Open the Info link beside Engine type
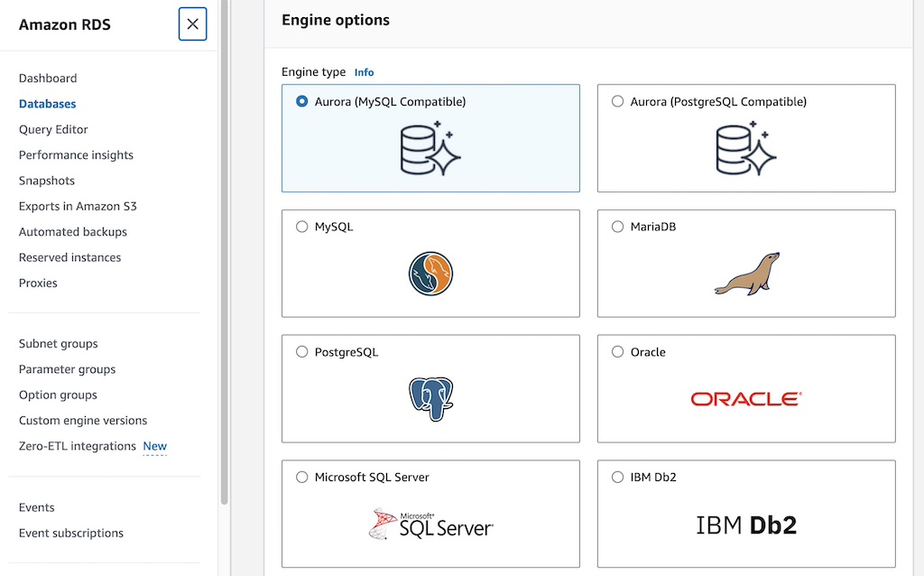Screen dimensions: 924x576 point(364,72)
